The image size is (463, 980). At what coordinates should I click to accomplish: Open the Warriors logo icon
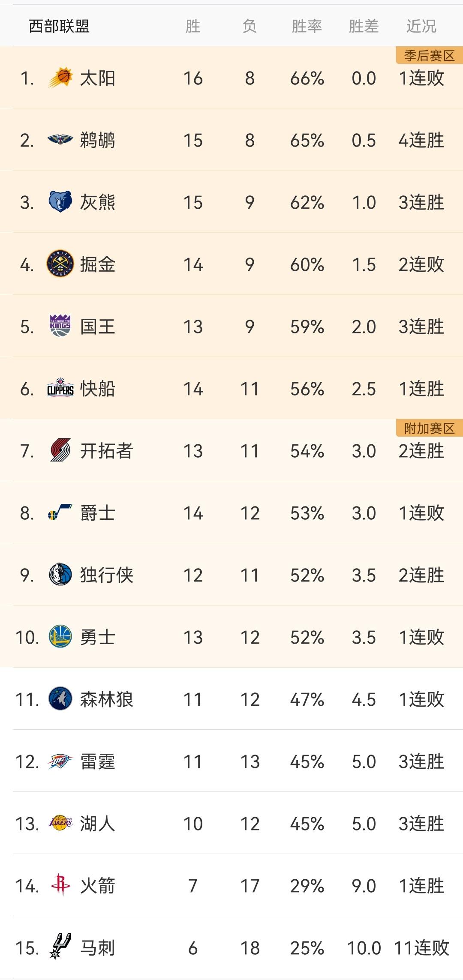pyautogui.click(x=60, y=637)
